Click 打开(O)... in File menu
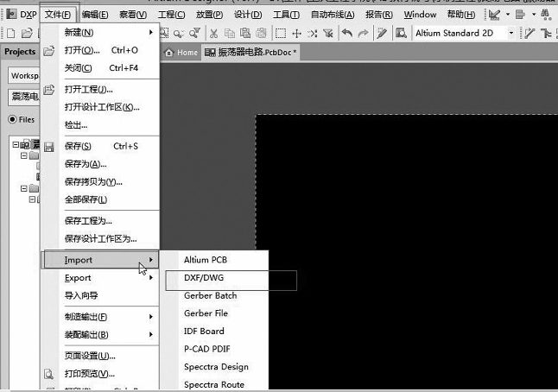 tap(99, 50)
